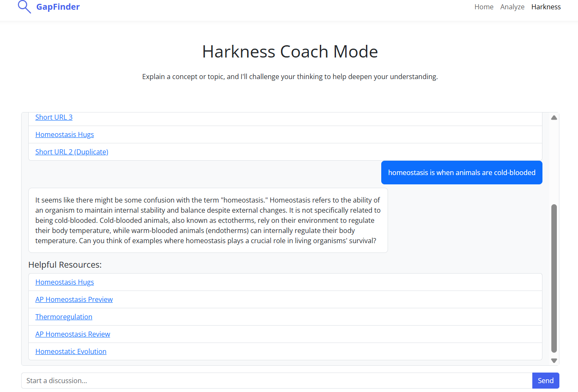Viewport: 578px width, 392px height.
Task: Send the discussion message
Action: [x=546, y=381]
